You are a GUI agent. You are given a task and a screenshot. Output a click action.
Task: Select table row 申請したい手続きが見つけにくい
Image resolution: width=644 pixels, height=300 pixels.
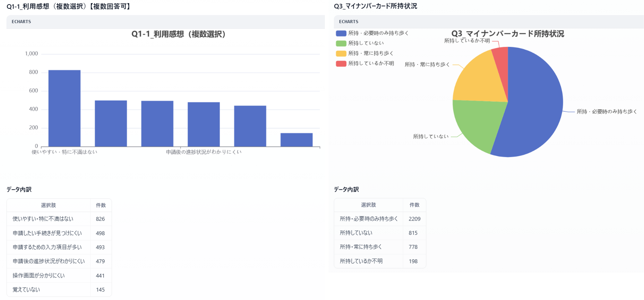coord(59,233)
